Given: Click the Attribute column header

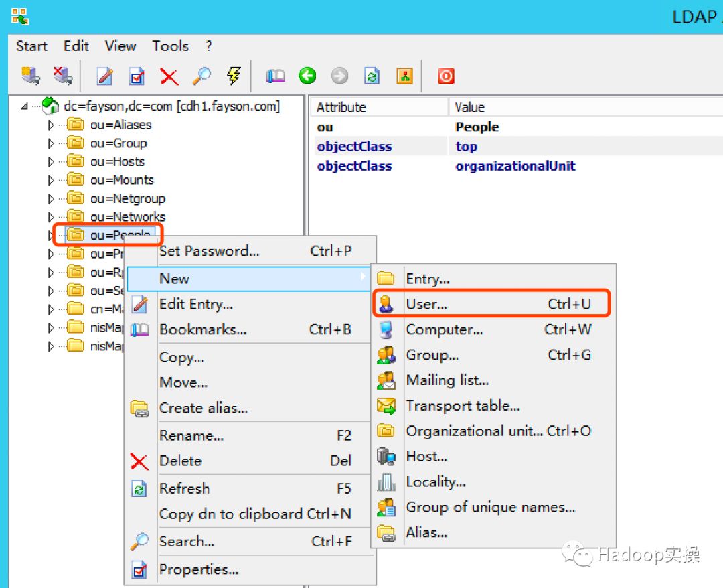Looking at the screenshot, I should coord(380,107).
